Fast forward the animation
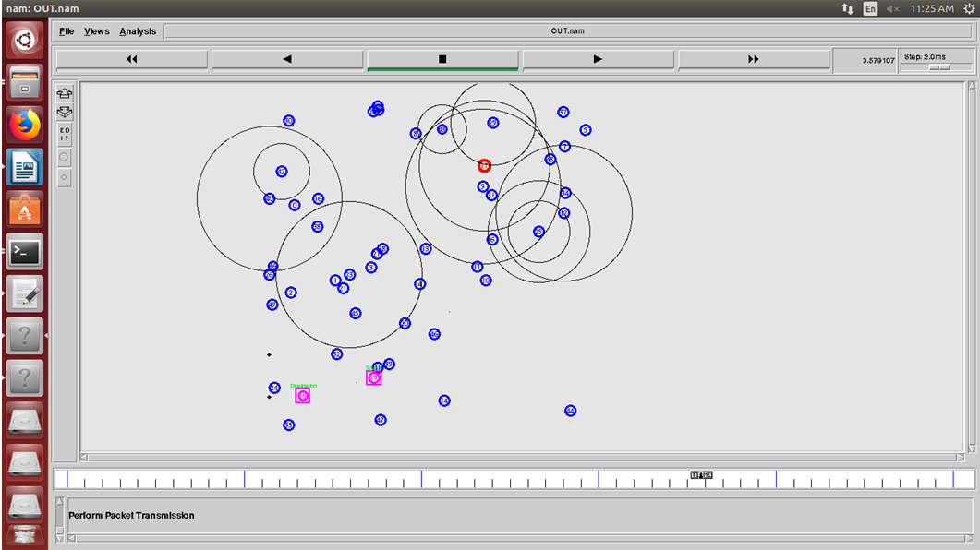The width and height of the screenshot is (980, 550). (x=753, y=59)
